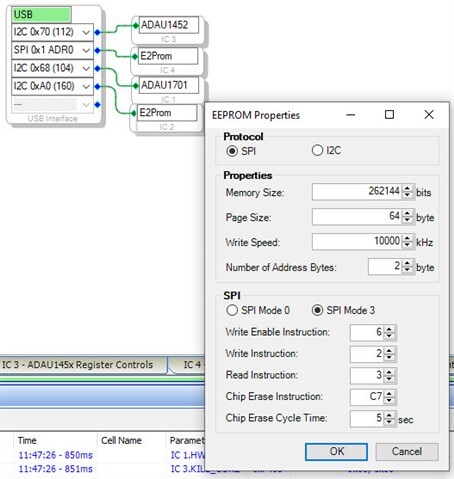Click the Write Speed input field
The image size is (454, 479).
(357, 241)
